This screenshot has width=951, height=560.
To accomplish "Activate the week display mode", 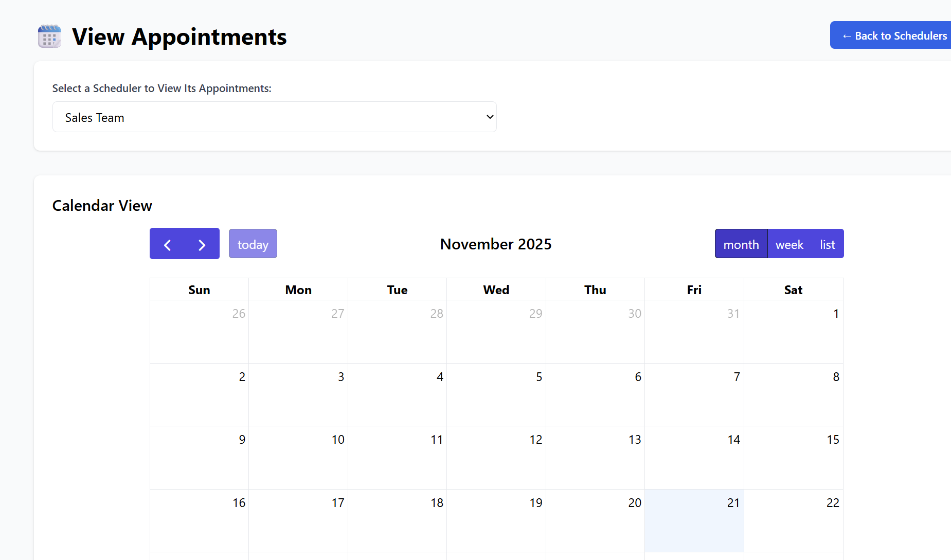I will (x=789, y=244).
